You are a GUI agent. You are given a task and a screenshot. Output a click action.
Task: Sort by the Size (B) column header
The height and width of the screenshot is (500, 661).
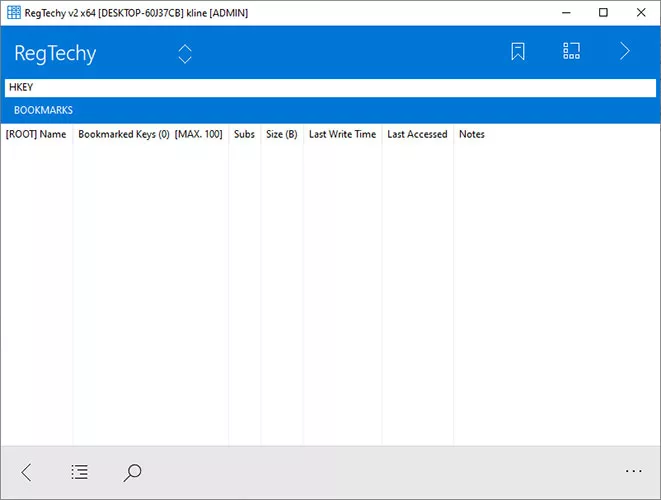click(282, 134)
